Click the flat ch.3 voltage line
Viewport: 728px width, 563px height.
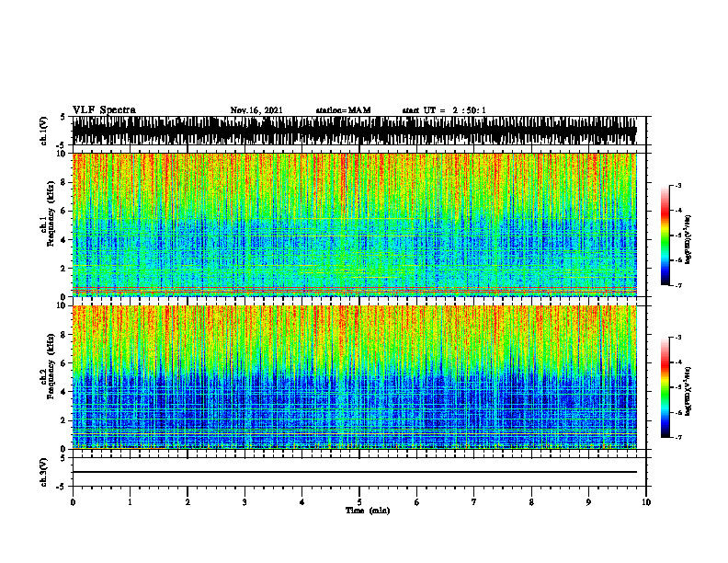pyautogui.click(x=354, y=472)
